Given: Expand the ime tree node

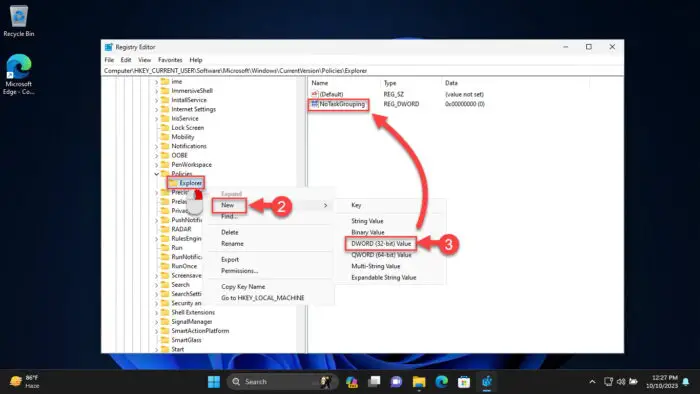Looking at the screenshot, I should [x=157, y=82].
